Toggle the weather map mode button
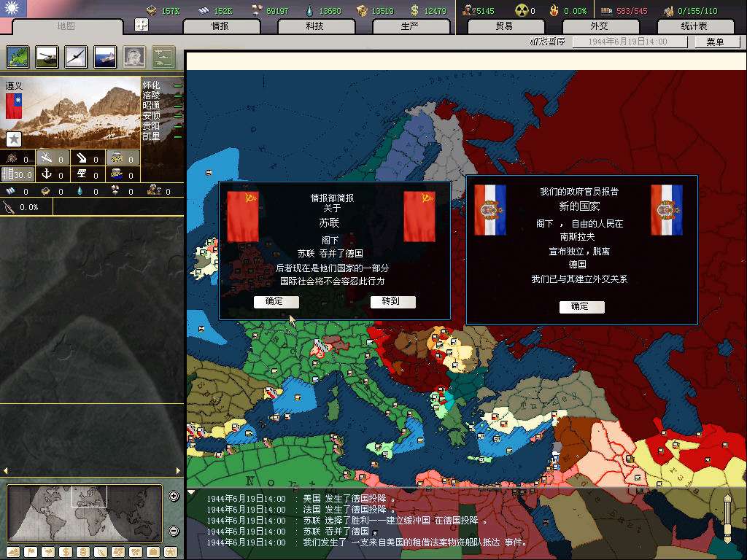 [47, 553]
